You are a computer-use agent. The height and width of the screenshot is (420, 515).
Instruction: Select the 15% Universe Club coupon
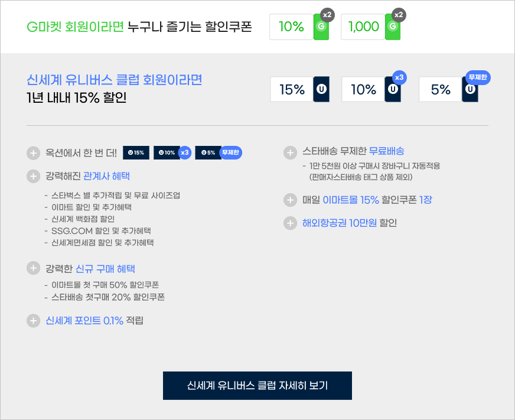coord(299,89)
